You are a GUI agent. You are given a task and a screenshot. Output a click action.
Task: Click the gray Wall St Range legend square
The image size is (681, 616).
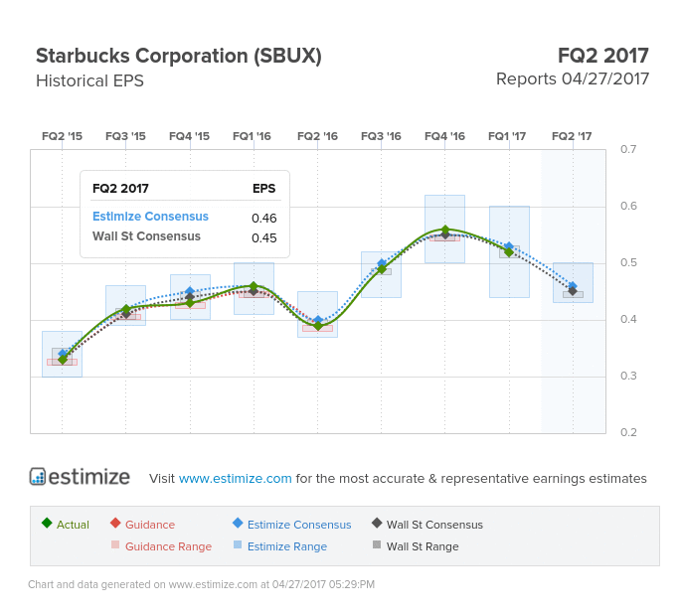click(377, 544)
